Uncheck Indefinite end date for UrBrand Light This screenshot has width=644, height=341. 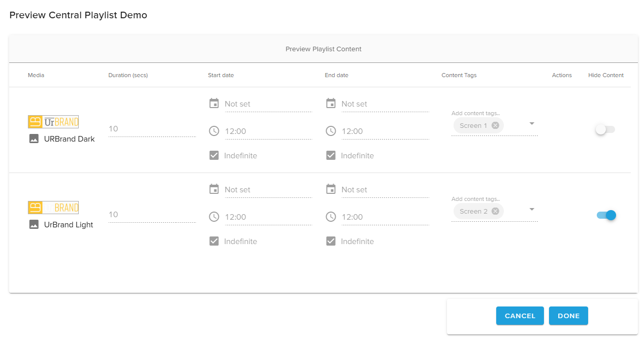[x=331, y=241]
